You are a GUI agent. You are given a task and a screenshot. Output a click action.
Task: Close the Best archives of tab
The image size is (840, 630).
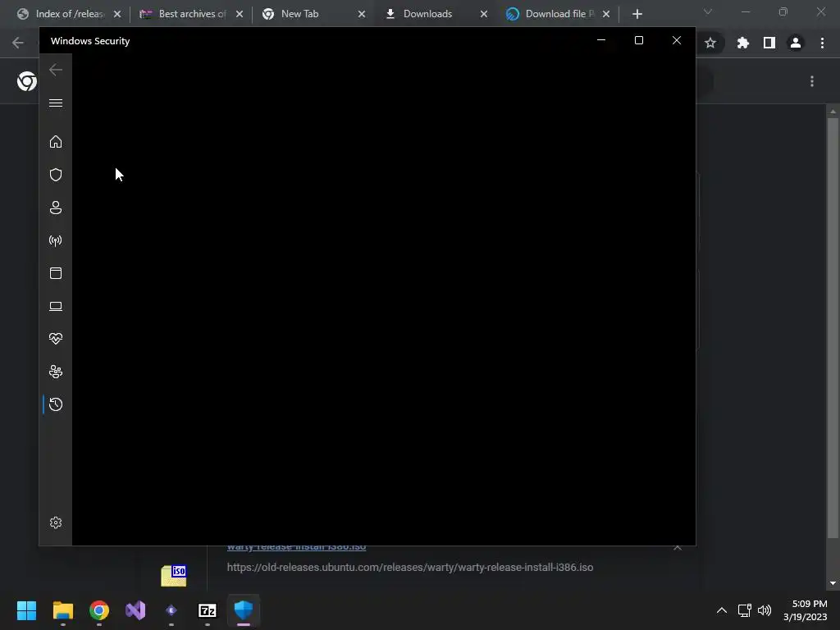(x=240, y=14)
